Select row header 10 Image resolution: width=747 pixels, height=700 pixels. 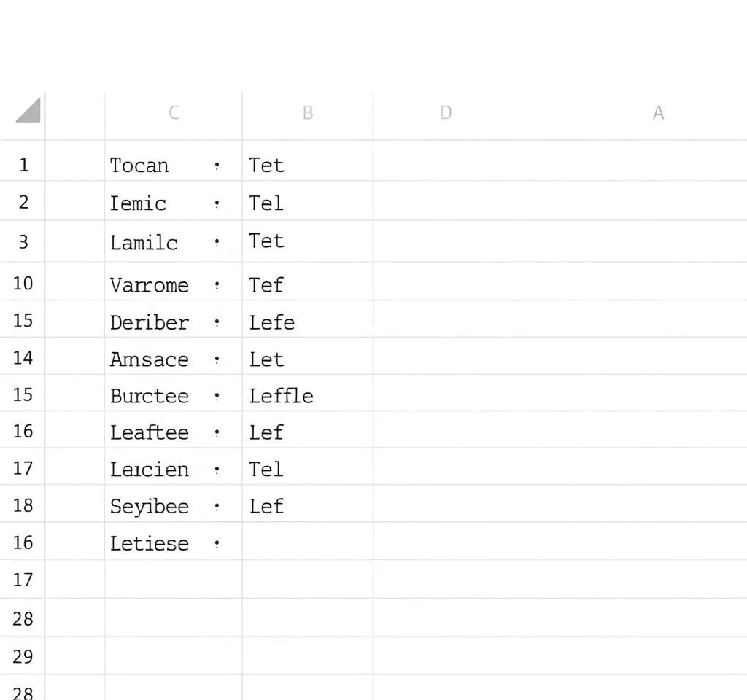pyautogui.click(x=23, y=284)
